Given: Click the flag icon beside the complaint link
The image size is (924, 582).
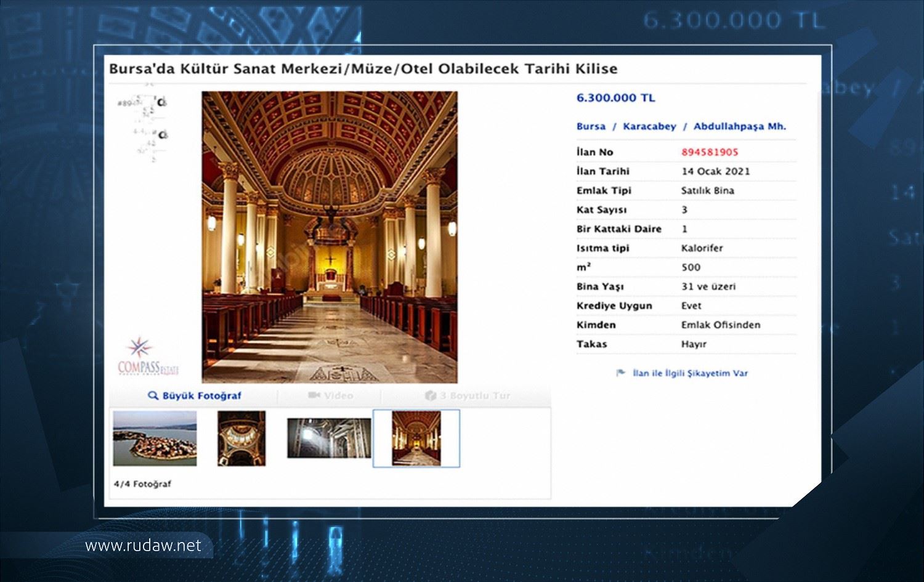Looking at the screenshot, I should pos(620,373).
